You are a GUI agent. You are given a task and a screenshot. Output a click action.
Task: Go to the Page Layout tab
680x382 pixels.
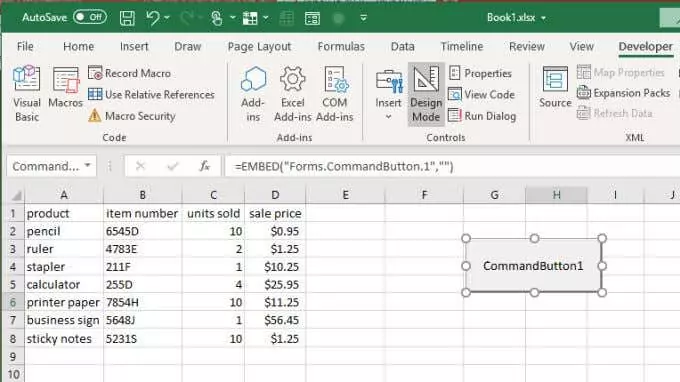(x=259, y=46)
